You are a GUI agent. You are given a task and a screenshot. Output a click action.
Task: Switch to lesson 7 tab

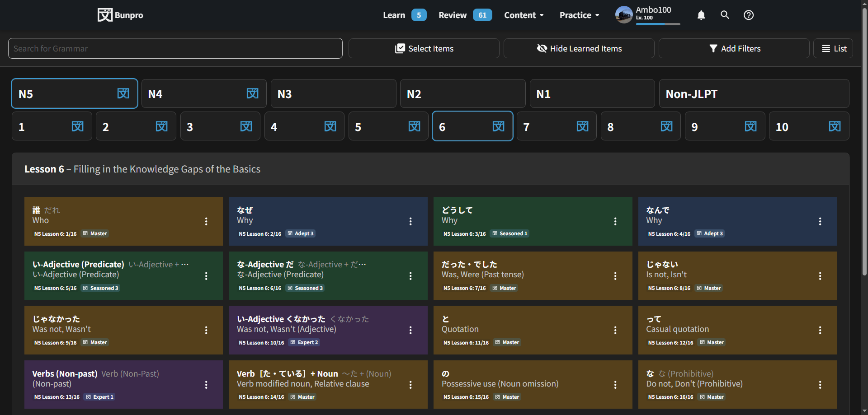coord(556,126)
